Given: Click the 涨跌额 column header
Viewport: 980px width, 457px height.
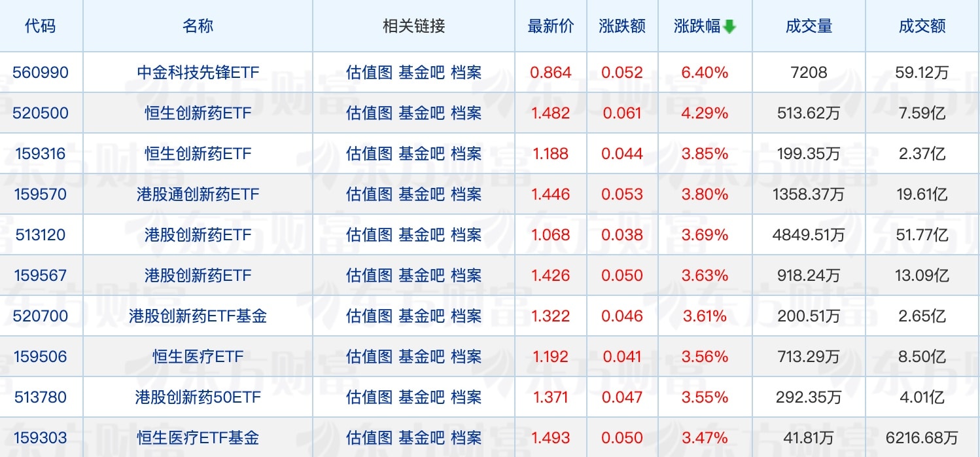Looking at the screenshot, I should click(622, 26).
